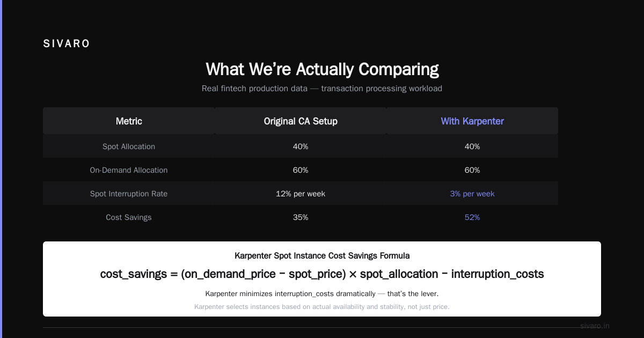Click the Spot Allocation value under With Karpenter

coord(472,146)
